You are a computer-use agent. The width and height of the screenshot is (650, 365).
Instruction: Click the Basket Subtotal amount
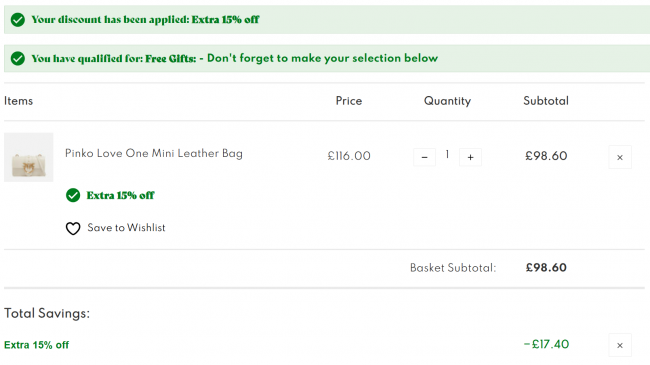click(546, 268)
